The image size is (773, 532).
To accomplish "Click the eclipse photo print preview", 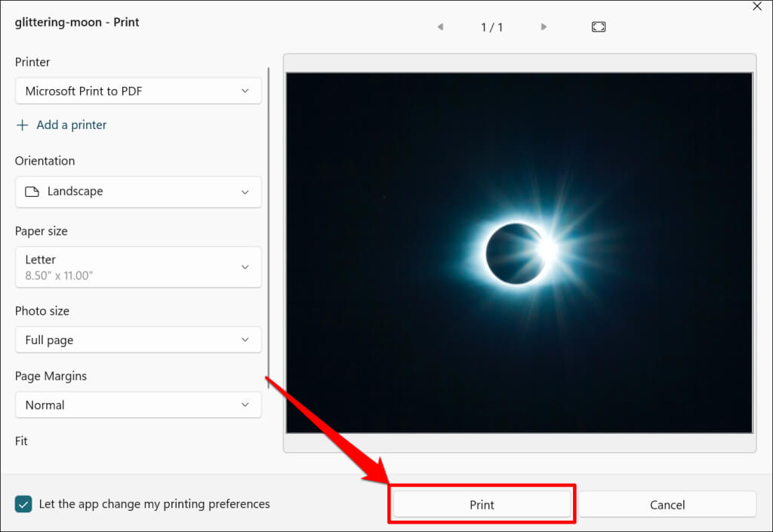I will click(x=519, y=253).
